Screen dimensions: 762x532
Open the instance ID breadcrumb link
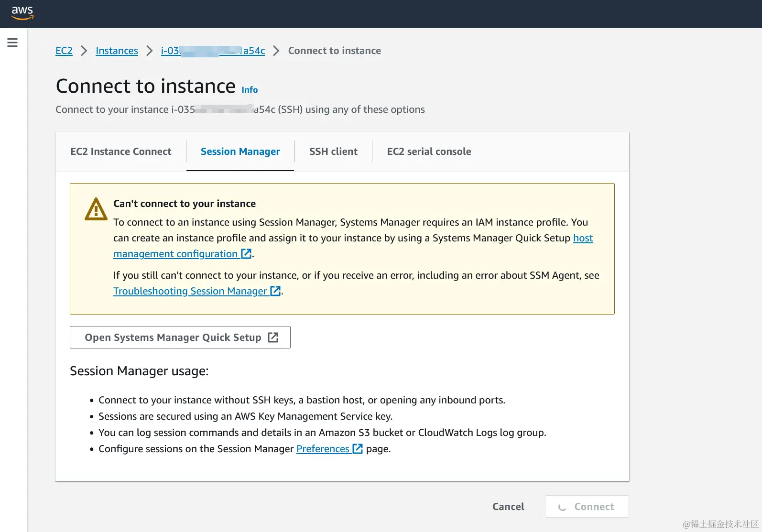213,51
